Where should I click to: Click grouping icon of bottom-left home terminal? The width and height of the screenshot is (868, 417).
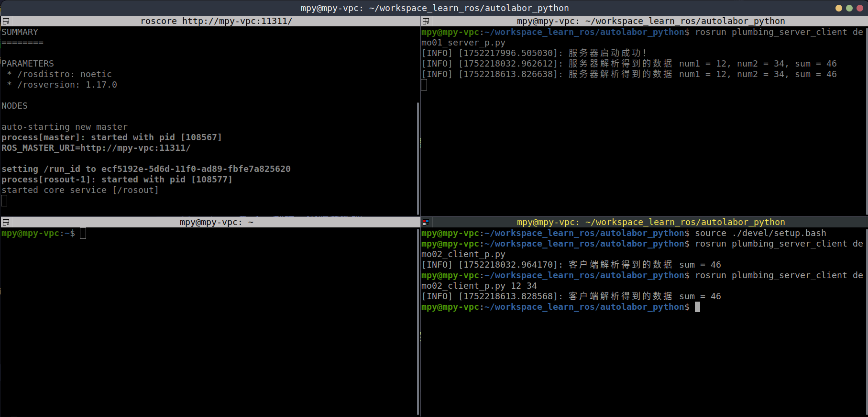coord(6,222)
